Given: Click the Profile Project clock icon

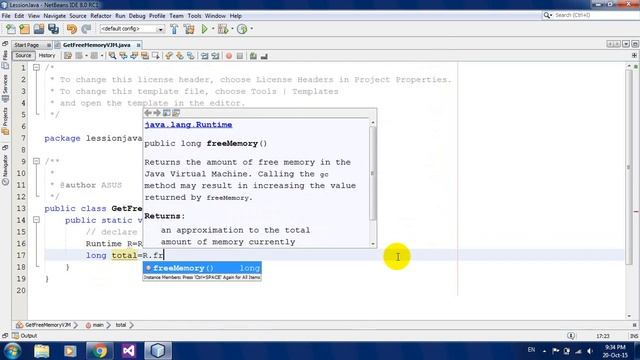Looking at the screenshot, I should coord(242,29).
